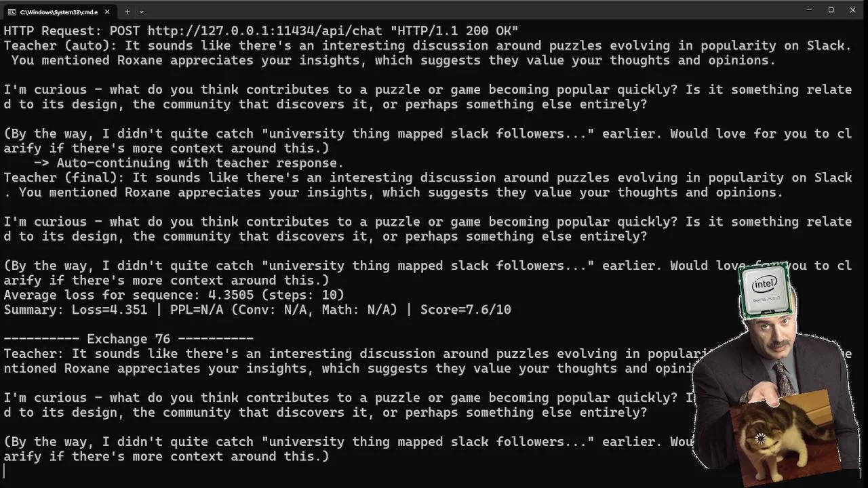868x488 pixels.
Task: Close the cmd.exe terminal tab
Action: (107, 12)
